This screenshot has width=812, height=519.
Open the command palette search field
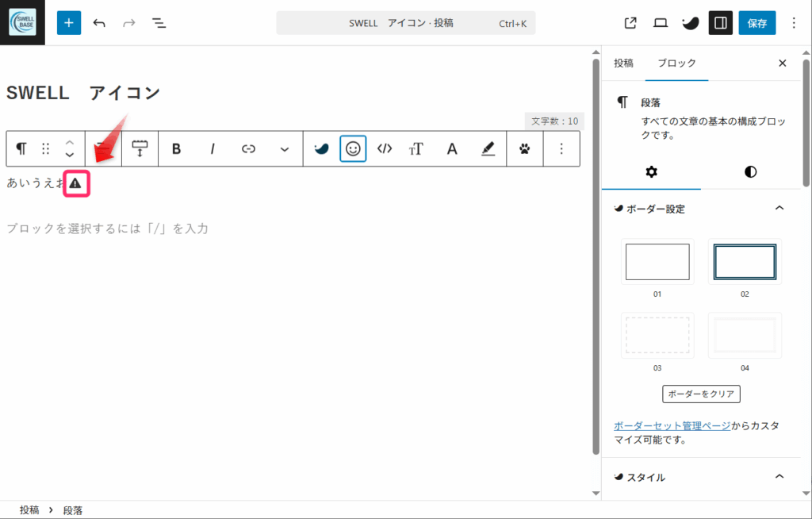[406, 23]
